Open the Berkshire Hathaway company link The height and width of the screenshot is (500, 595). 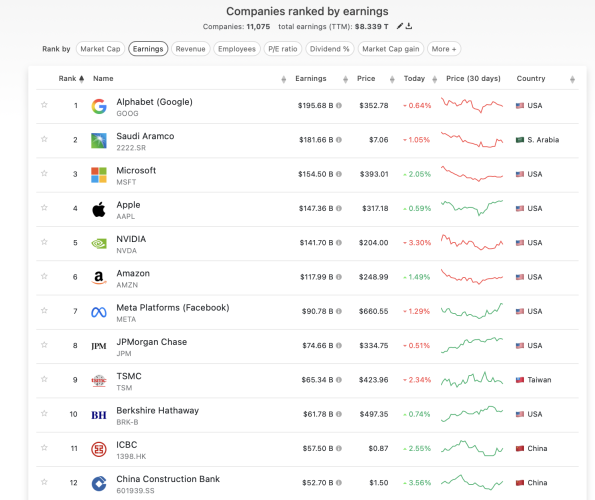pos(157,410)
